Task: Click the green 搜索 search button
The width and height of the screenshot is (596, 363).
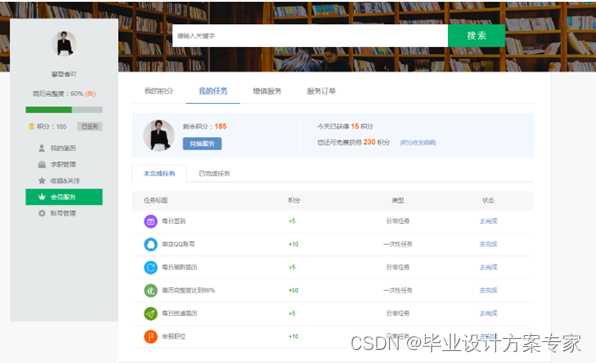Action: point(476,36)
